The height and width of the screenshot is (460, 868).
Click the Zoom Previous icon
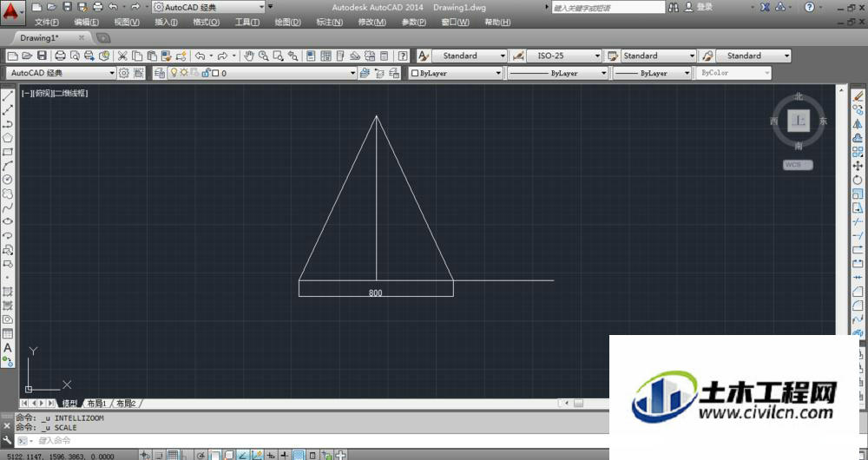pos(293,56)
